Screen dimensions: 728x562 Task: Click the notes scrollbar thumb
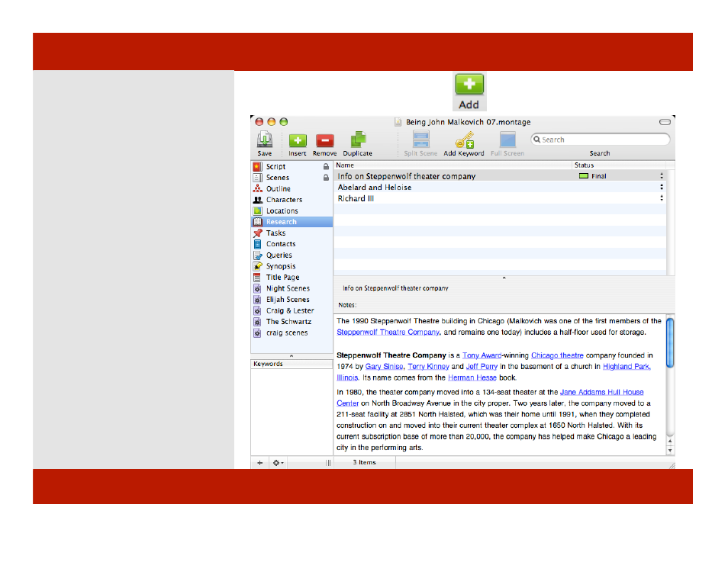[670, 342]
